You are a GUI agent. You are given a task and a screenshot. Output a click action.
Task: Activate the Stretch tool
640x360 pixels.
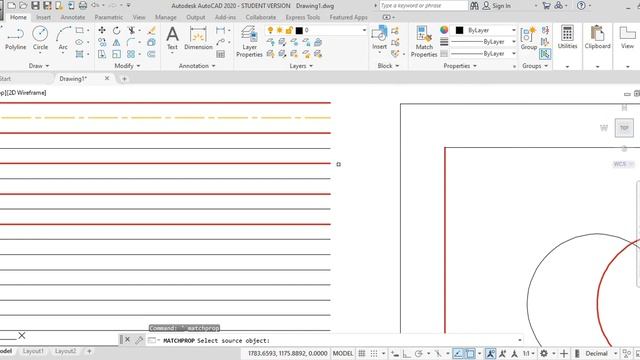point(102,54)
